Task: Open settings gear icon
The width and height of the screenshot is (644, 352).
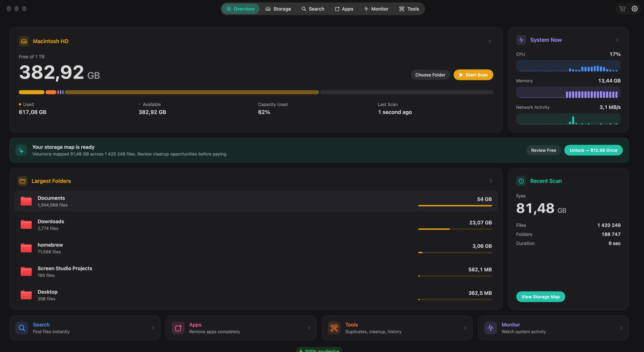Action: click(635, 9)
